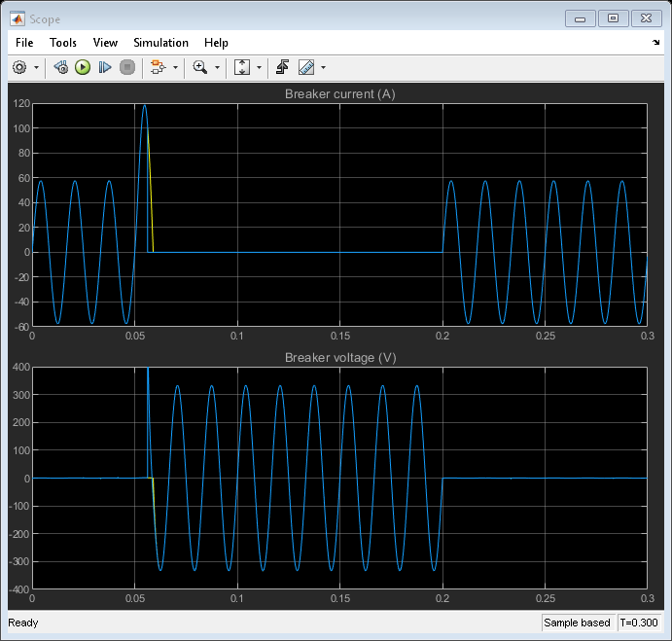Click the Scale axes limits icon

coord(242,67)
